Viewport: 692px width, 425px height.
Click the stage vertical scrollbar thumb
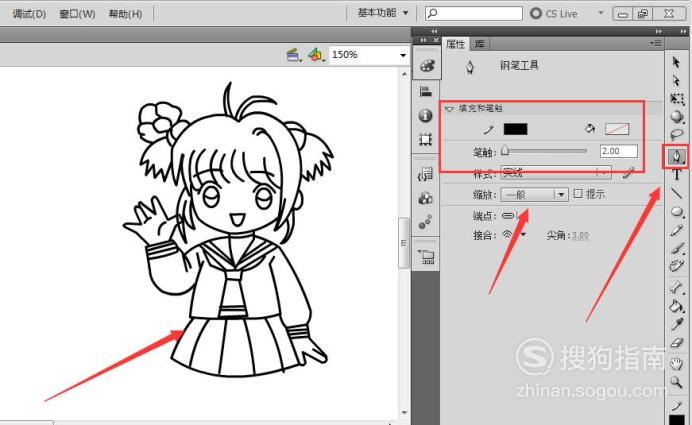coord(404,243)
